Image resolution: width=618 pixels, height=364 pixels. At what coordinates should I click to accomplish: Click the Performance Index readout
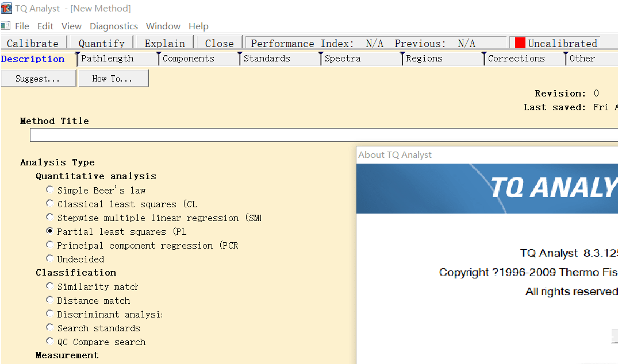click(x=376, y=43)
